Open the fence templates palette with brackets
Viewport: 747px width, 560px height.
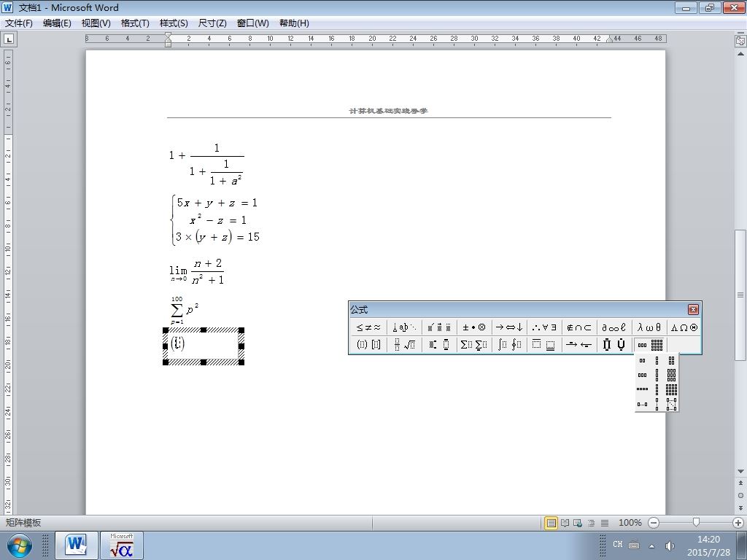(368, 345)
